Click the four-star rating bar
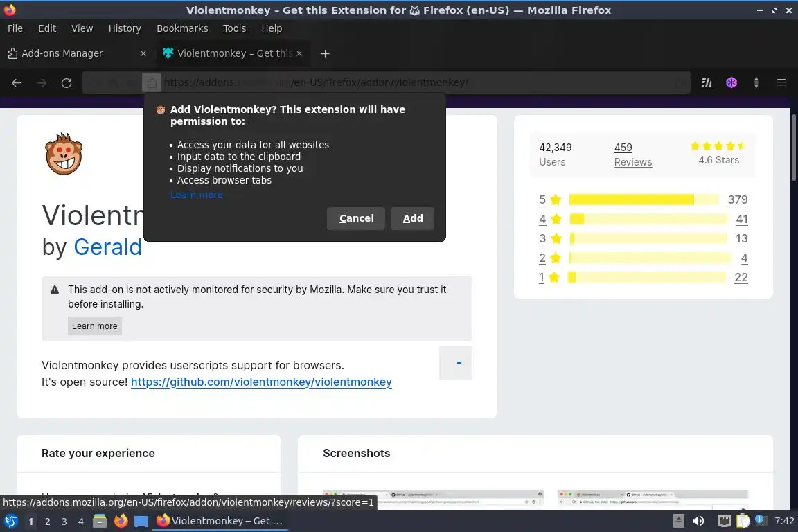Screen dimensions: 798x532 (648, 219)
